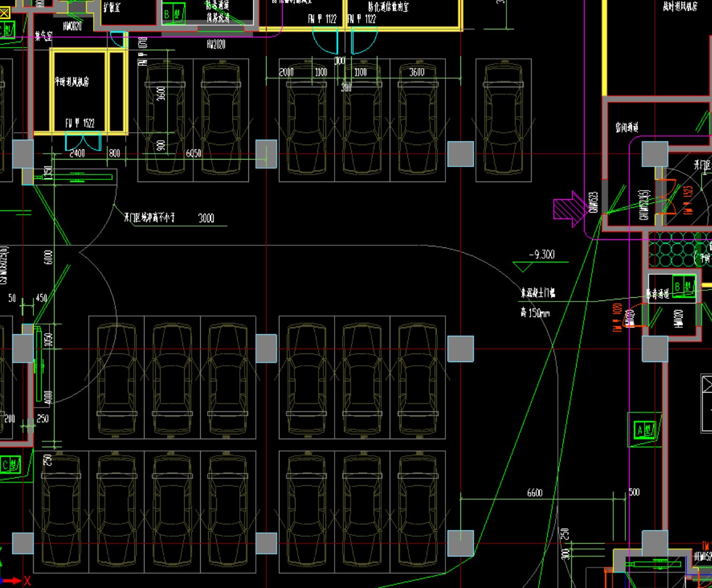Select the 防化通信值班室 room label

click(x=389, y=7)
